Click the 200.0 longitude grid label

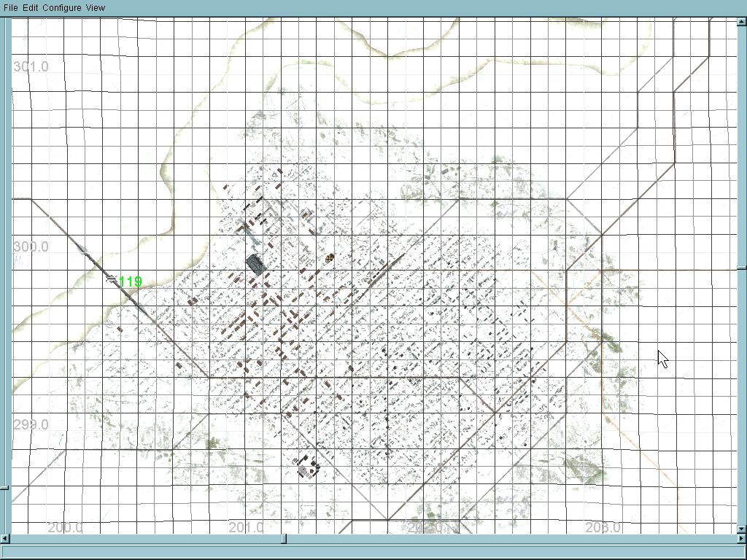(65, 527)
